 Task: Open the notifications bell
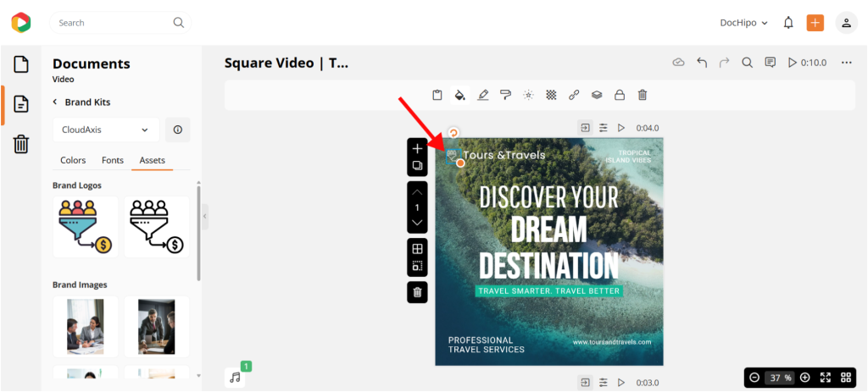point(788,23)
